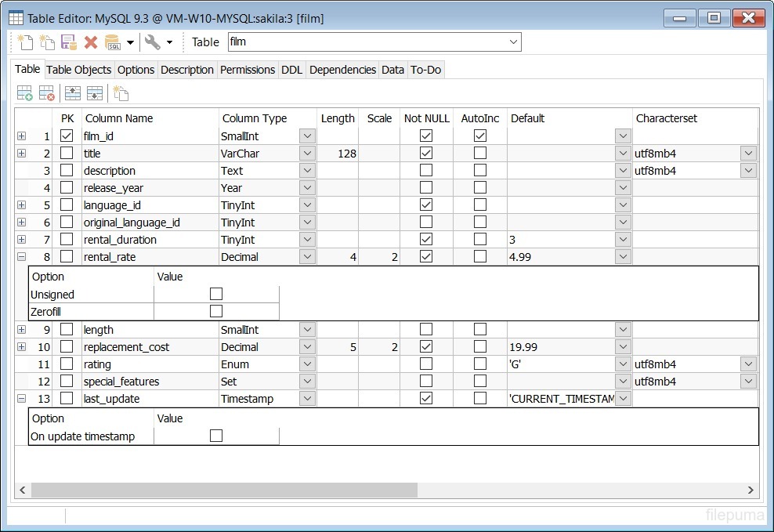The width and height of the screenshot is (774, 532).
Task: Click the move column up icon
Action: pyautogui.click(x=73, y=93)
